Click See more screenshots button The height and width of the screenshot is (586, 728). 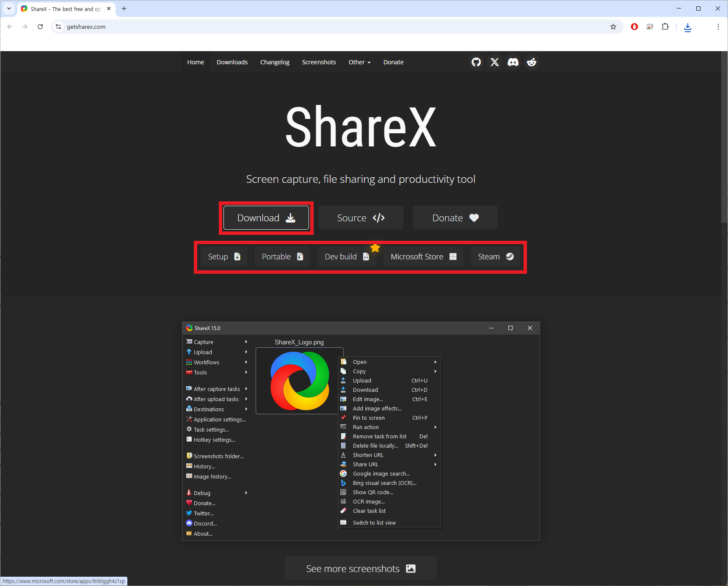click(x=361, y=569)
